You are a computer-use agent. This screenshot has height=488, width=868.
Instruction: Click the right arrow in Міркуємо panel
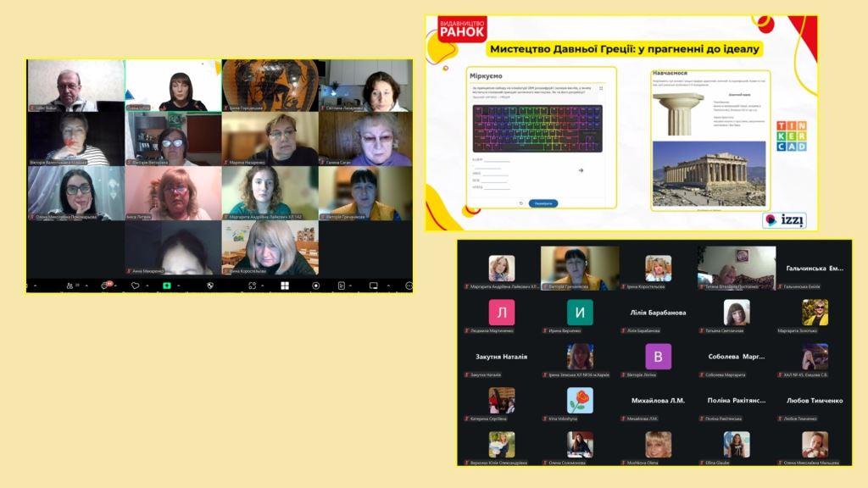coord(581,170)
